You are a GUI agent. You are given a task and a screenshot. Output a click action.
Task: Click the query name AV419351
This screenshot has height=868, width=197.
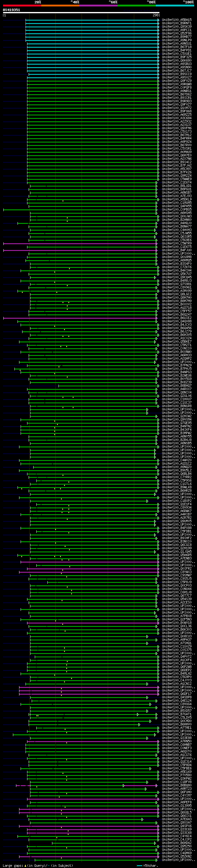[11, 10]
